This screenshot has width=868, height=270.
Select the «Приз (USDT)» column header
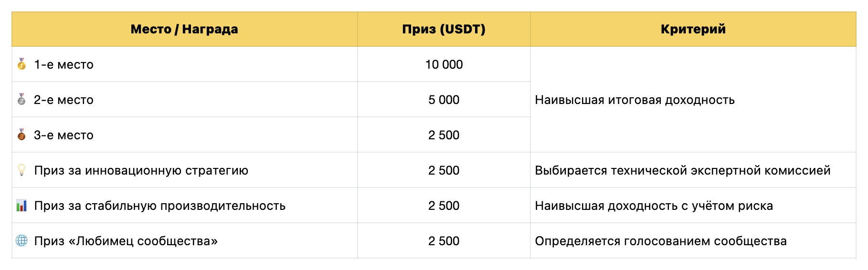[444, 29]
